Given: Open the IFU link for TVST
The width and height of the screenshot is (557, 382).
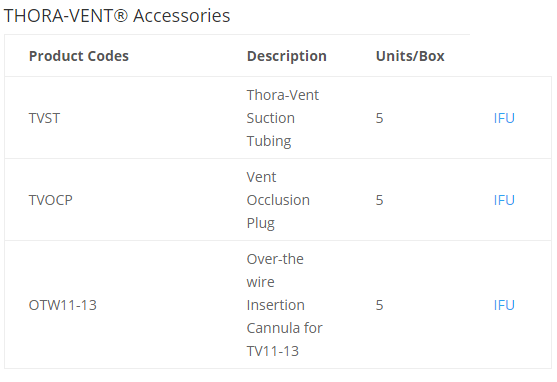Looking at the screenshot, I should pyautogui.click(x=504, y=118).
